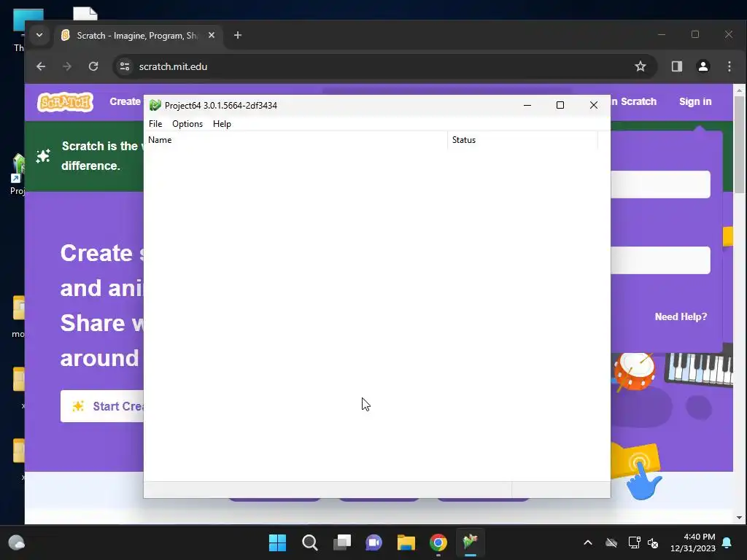Click the muted volume tray icon
The image size is (747, 560).
pyautogui.click(x=653, y=542)
